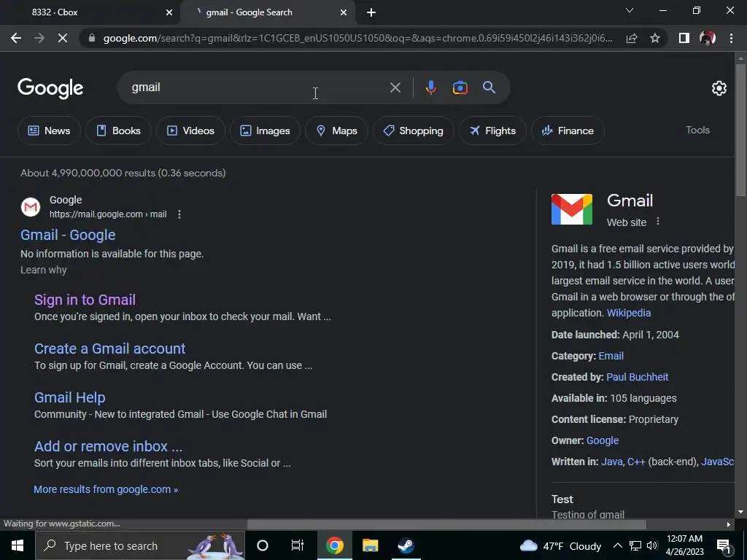Click the horizontal page scrollbar

447,524
